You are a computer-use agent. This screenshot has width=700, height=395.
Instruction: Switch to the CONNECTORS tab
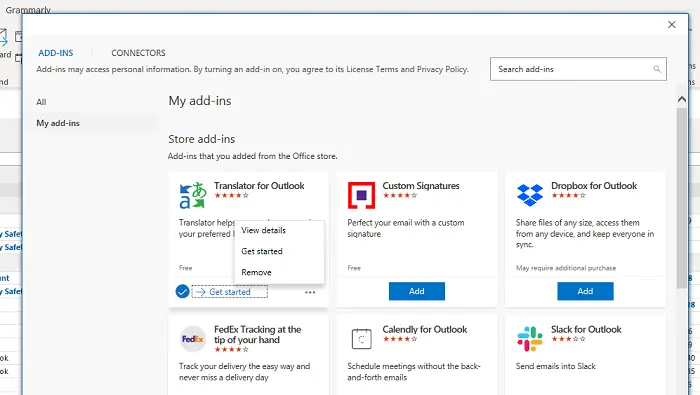[x=138, y=53]
